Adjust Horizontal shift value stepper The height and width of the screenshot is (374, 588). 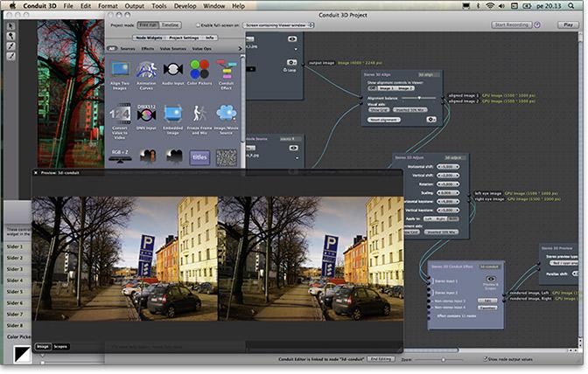pyautogui.click(x=448, y=167)
